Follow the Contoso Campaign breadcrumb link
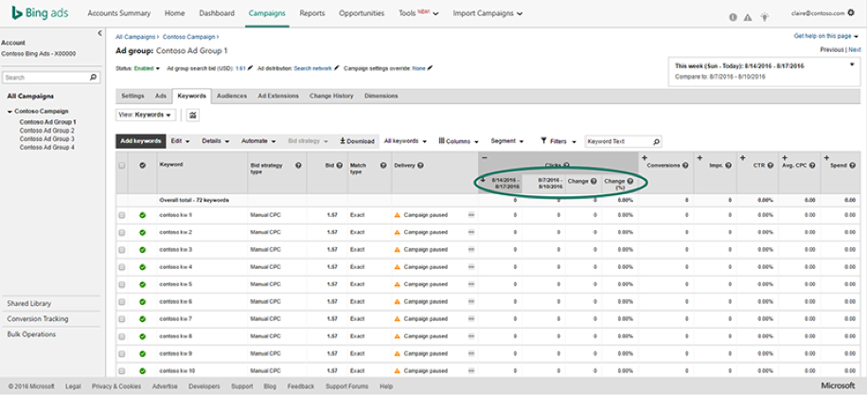Screen dimensions: 868x395 pyautogui.click(x=188, y=37)
